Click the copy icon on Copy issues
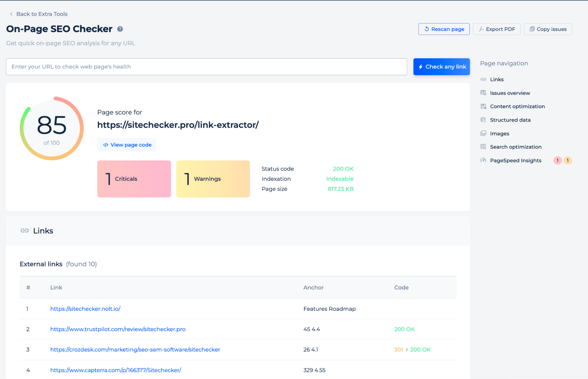 click(532, 29)
